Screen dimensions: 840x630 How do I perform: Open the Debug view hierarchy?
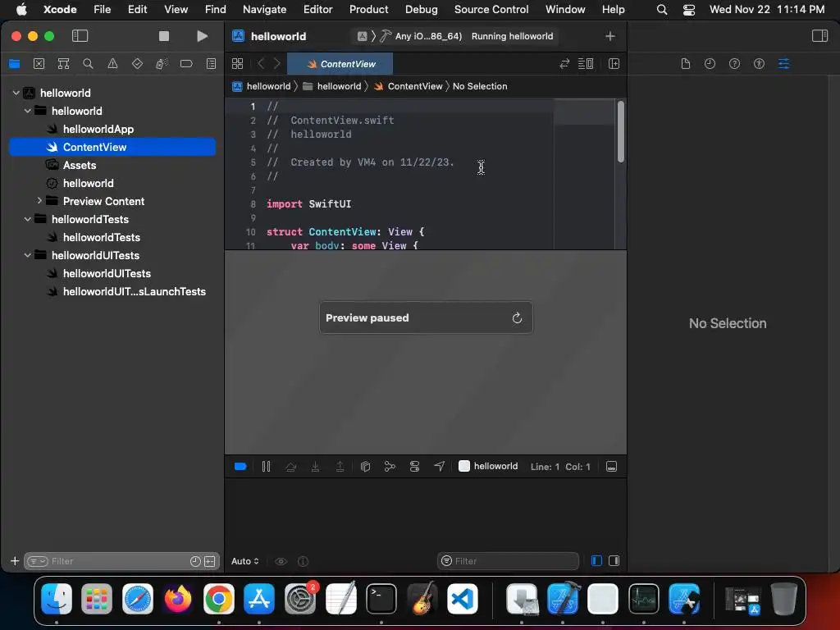click(365, 467)
